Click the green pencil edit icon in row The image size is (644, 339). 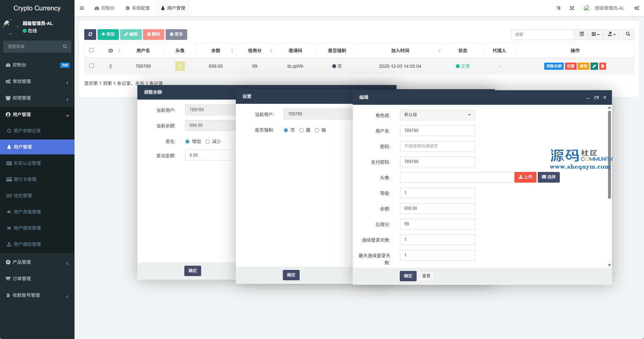(594, 66)
